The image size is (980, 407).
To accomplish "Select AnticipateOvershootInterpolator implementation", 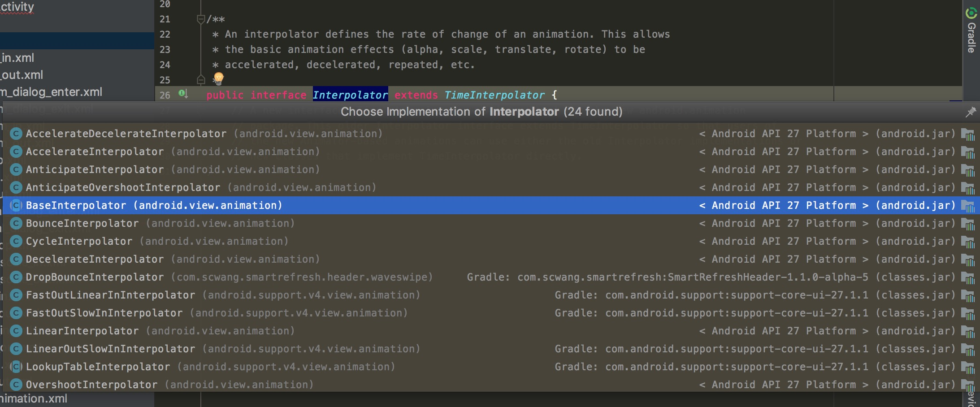I will [x=491, y=187].
